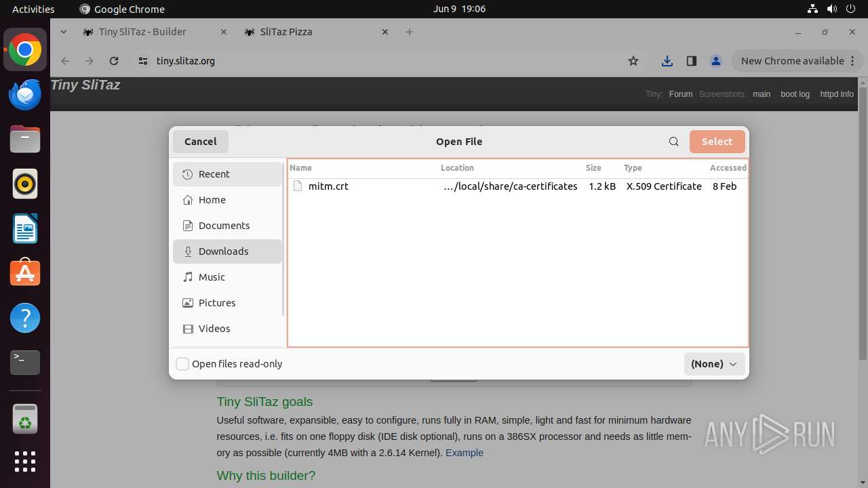Close the Tiny SliTaz - Builder tab
The image size is (868, 488).
224,32
